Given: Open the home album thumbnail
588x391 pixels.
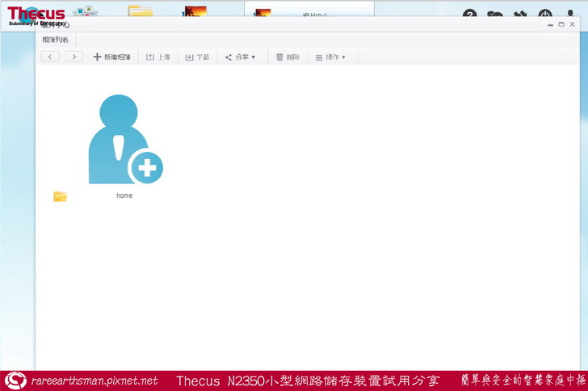Looking at the screenshot, I should click(x=118, y=140).
